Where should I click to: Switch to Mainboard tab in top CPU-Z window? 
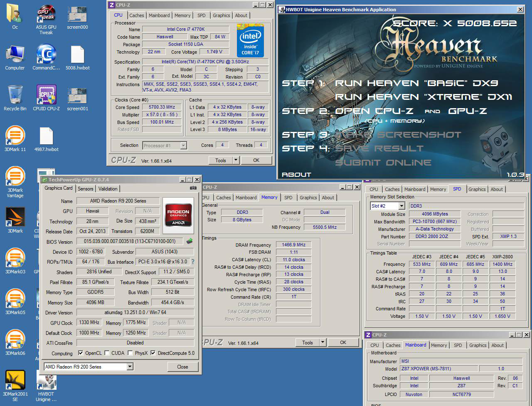tap(159, 15)
